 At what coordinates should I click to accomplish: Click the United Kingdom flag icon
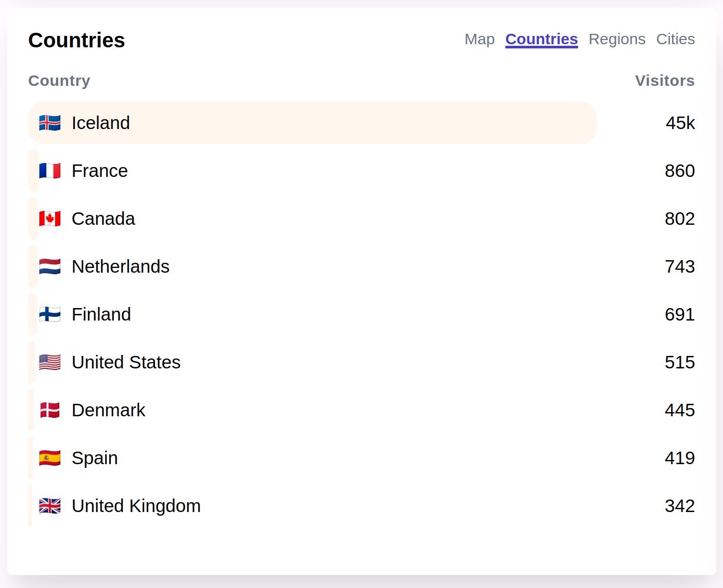(50, 506)
